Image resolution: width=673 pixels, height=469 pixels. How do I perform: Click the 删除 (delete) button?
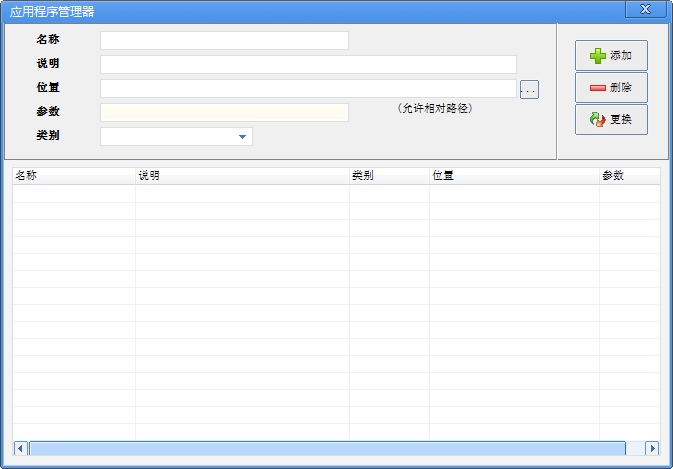click(611, 88)
